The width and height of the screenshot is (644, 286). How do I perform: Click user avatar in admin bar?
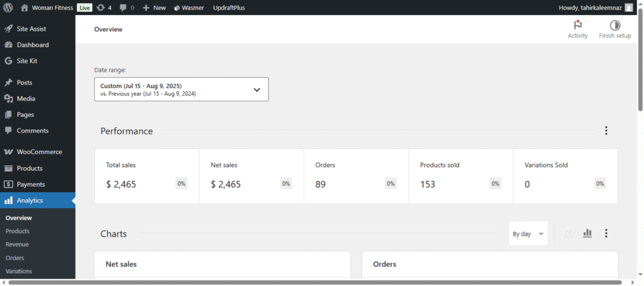(629, 8)
